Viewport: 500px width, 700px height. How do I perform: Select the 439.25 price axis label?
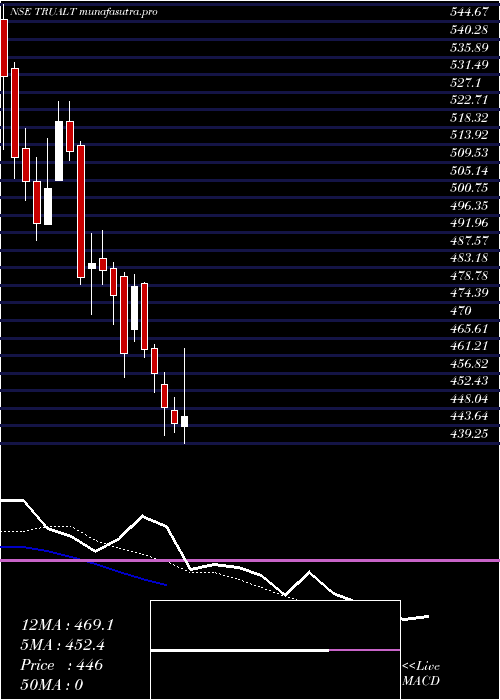point(469,433)
